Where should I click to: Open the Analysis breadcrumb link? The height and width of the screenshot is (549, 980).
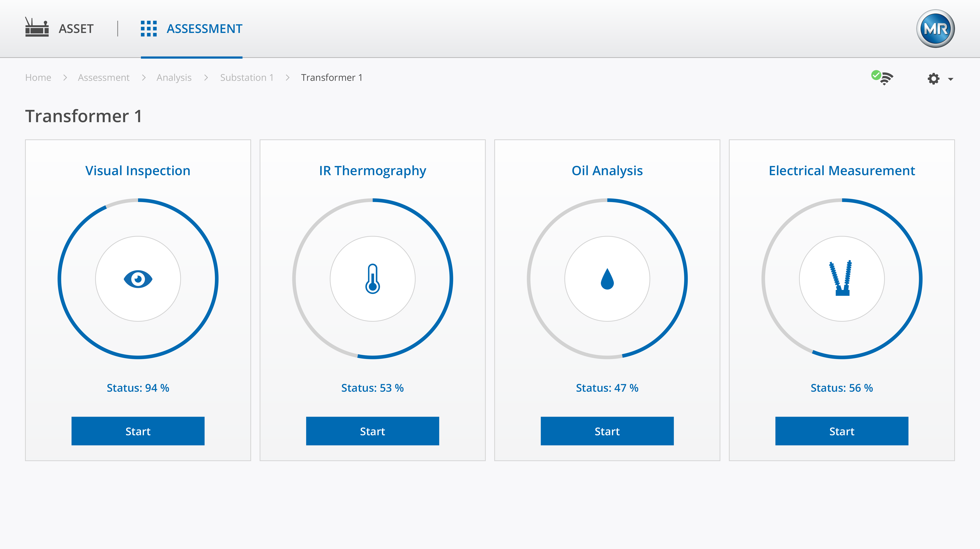click(174, 78)
